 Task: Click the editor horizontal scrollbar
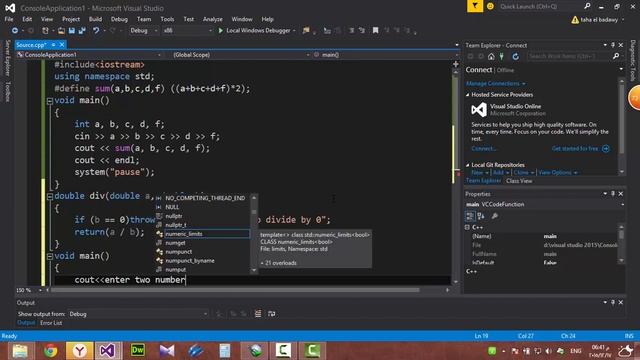click(235, 290)
